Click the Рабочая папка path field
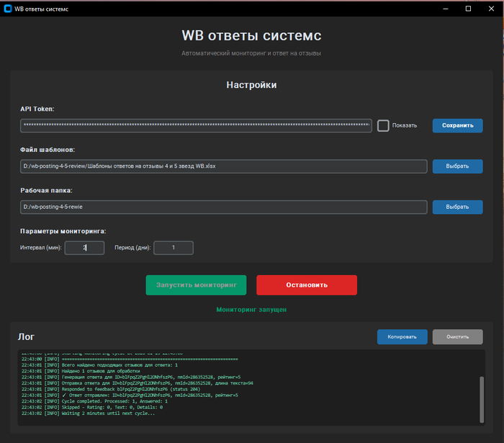This screenshot has width=504, height=443. tap(224, 207)
